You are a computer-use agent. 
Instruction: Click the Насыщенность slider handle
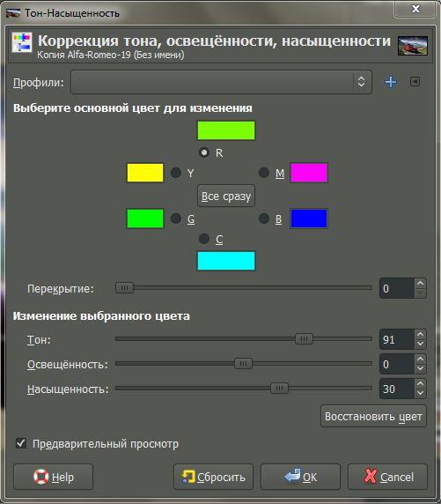(x=279, y=388)
